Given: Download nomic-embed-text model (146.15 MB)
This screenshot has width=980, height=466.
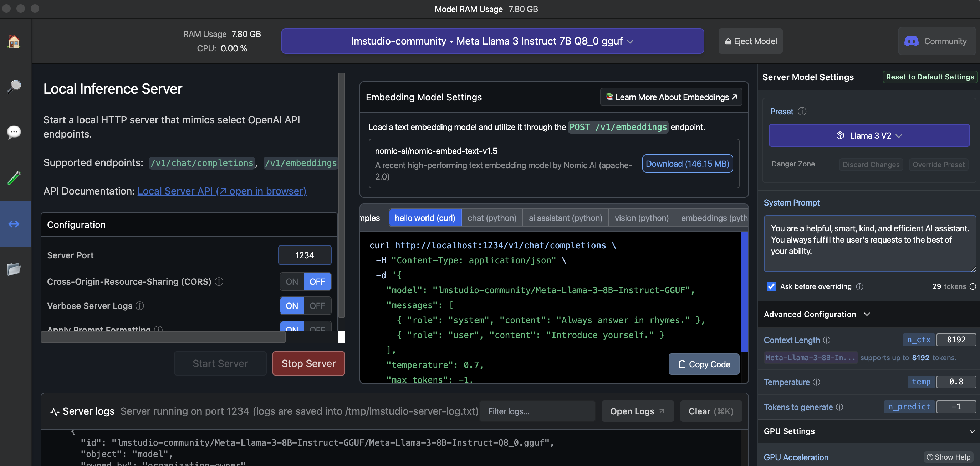Looking at the screenshot, I should coord(687,164).
